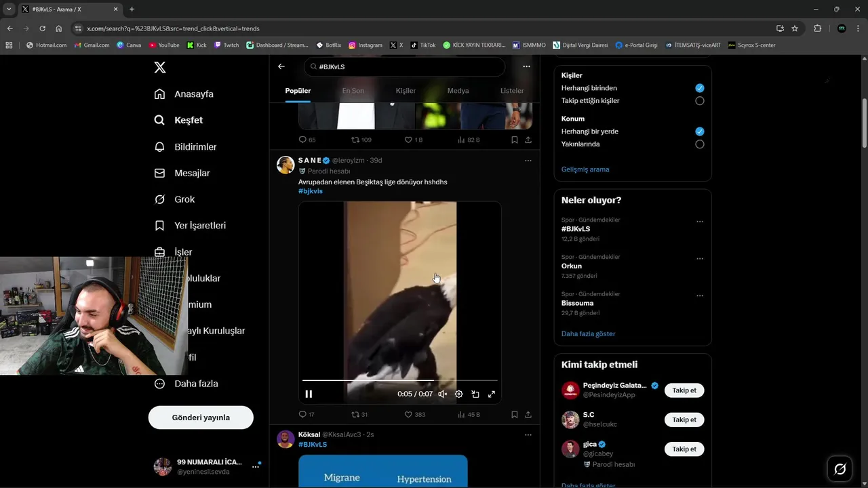Click the page vertical scrollbar
The image size is (868, 488).
[x=864, y=122]
